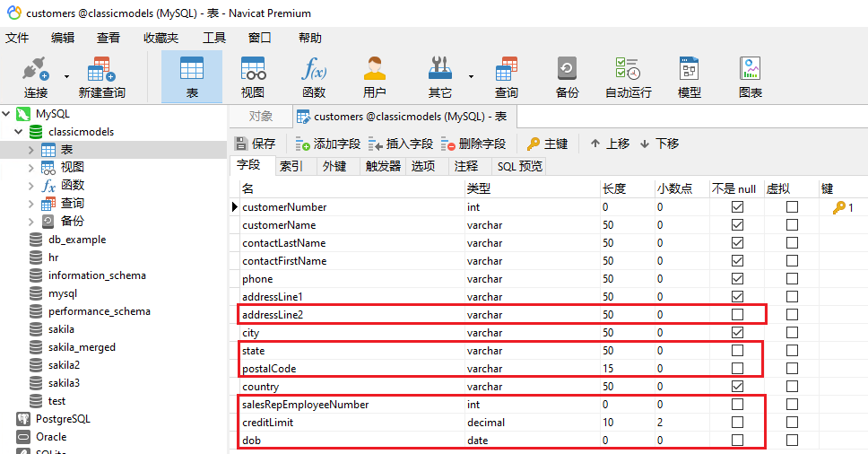Select the Table (表) toolbar icon
Screen dimensions: 868x454
point(192,77)
